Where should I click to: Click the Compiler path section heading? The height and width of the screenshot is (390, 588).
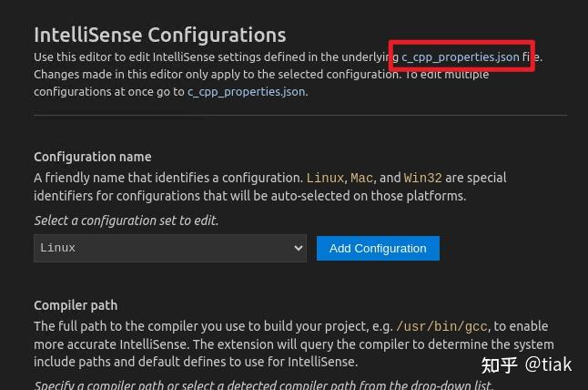[76, 305]
